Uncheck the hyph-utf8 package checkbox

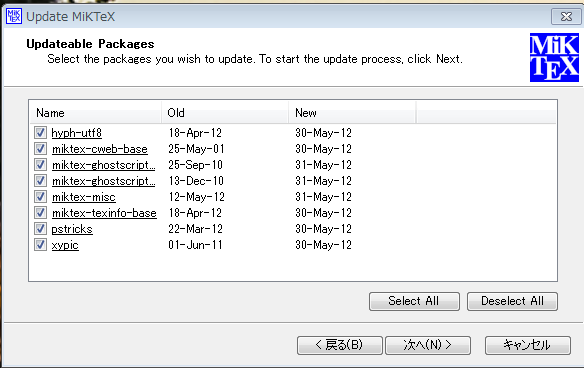[40, 133]
